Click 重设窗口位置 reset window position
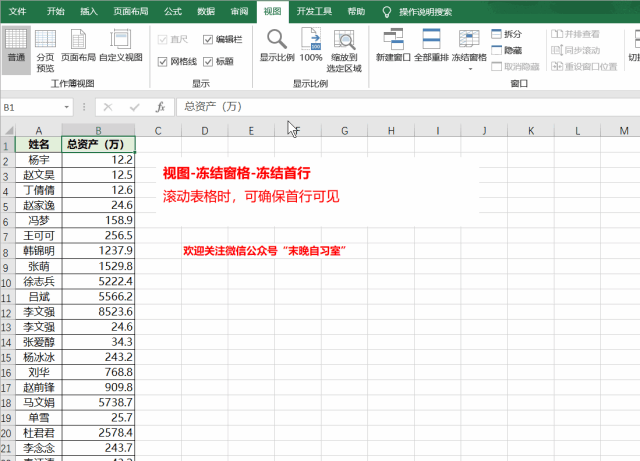This screenshot has height=461, width=640. (x=584, y=67)
